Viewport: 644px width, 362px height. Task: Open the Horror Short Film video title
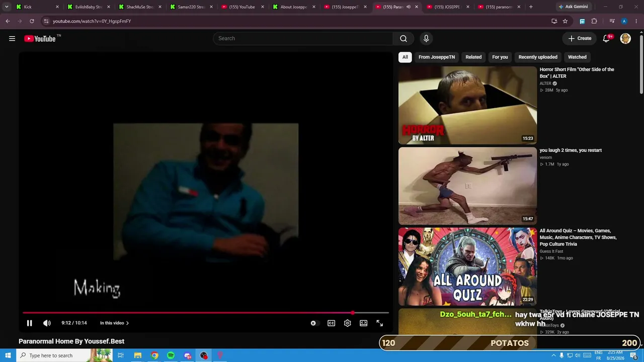577,73
